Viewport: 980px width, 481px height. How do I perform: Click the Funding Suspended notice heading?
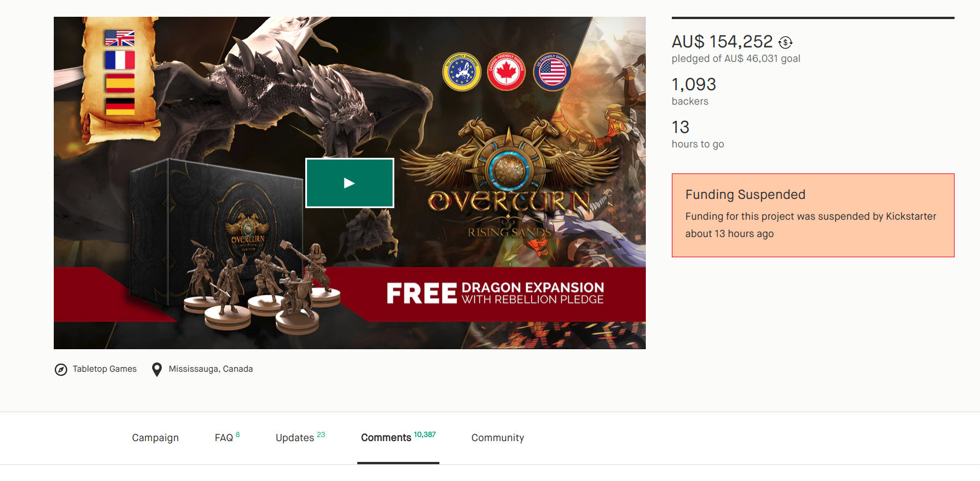(745, 195)
